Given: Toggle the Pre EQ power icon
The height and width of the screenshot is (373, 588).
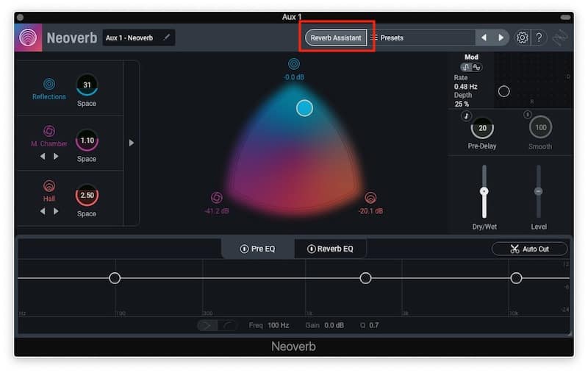Looking at the screenshot, I should click(x=244, y=249).
